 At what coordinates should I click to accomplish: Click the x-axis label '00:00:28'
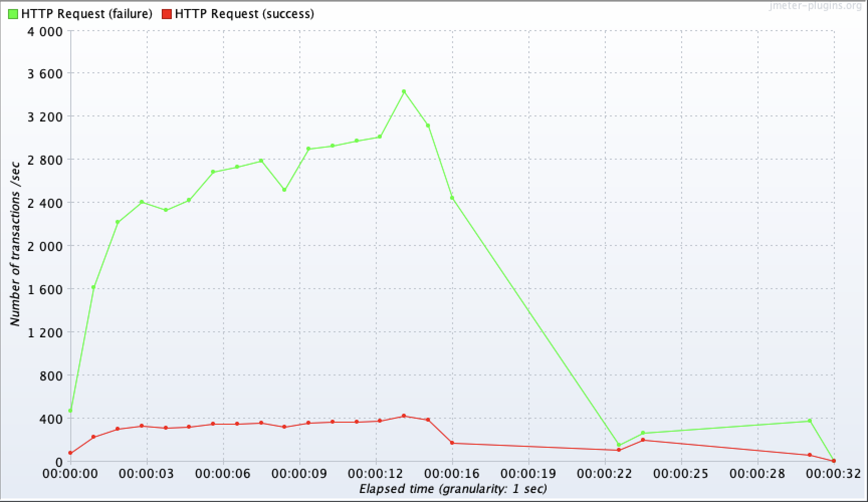pyautogui.click(x=757, y=474)
